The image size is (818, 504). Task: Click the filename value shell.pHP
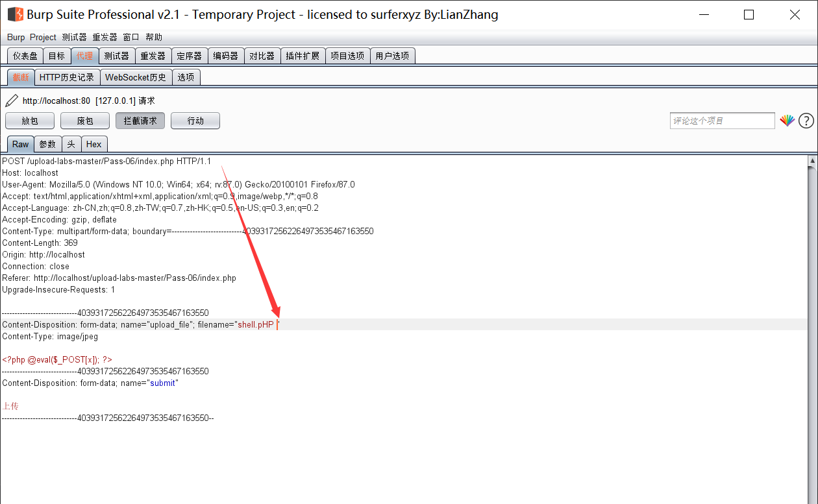point(256,324)
